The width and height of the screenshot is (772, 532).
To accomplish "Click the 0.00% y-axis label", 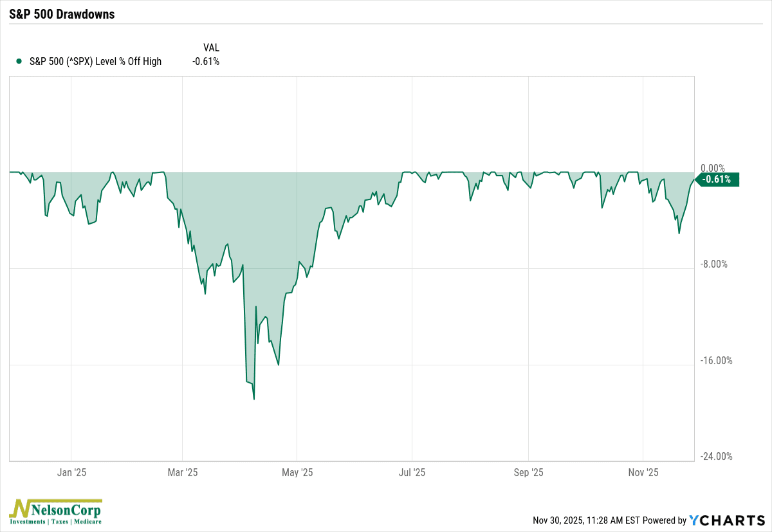I will pos(712,168).
